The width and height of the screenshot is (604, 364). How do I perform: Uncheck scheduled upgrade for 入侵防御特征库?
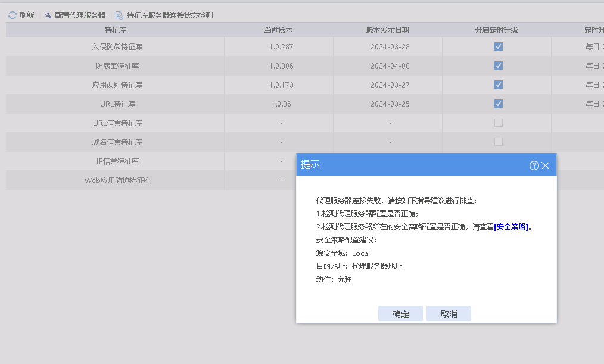pyautogui.click(x=499, y=46)
